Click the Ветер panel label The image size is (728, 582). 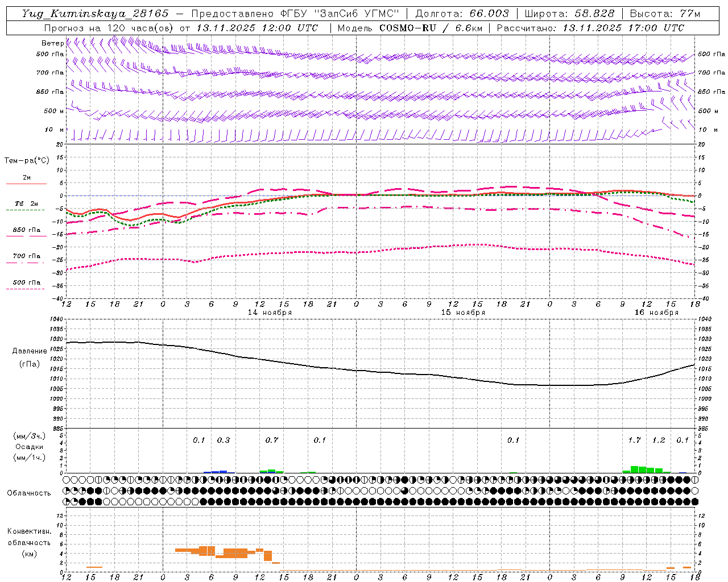coord(52,43)
